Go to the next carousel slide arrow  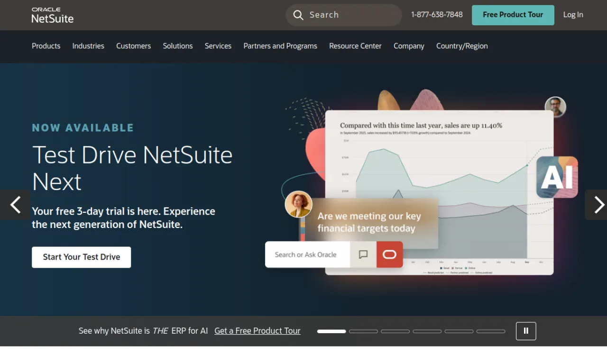596,205
